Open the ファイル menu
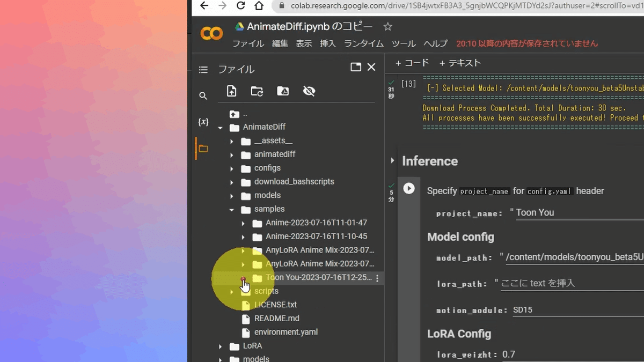 248,44
